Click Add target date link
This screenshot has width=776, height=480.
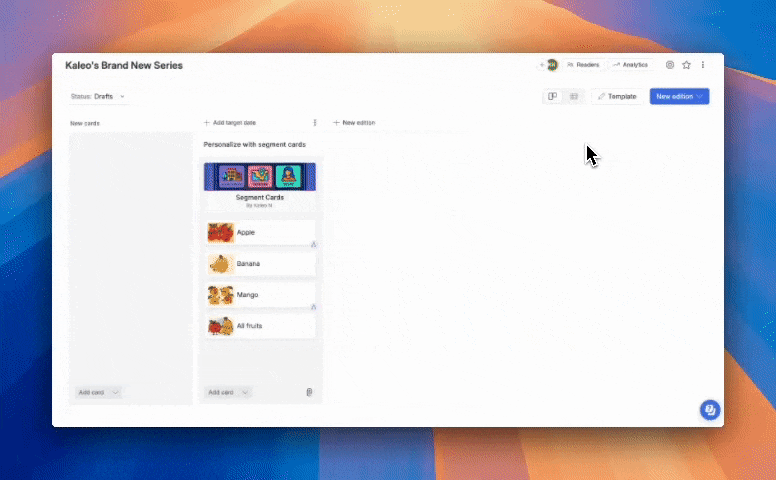(x=230, y=123)
